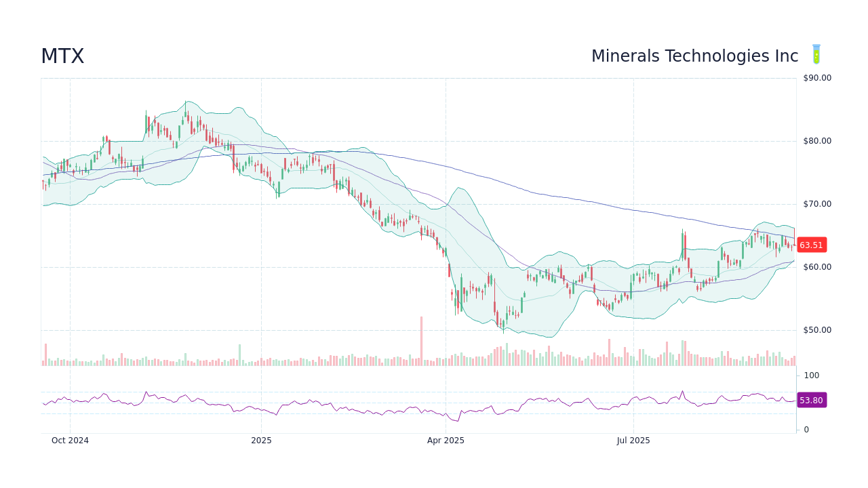Click the $80.00 price axis label
The height and width of the screenshot is (488, 868).
[x=816, y=140]
